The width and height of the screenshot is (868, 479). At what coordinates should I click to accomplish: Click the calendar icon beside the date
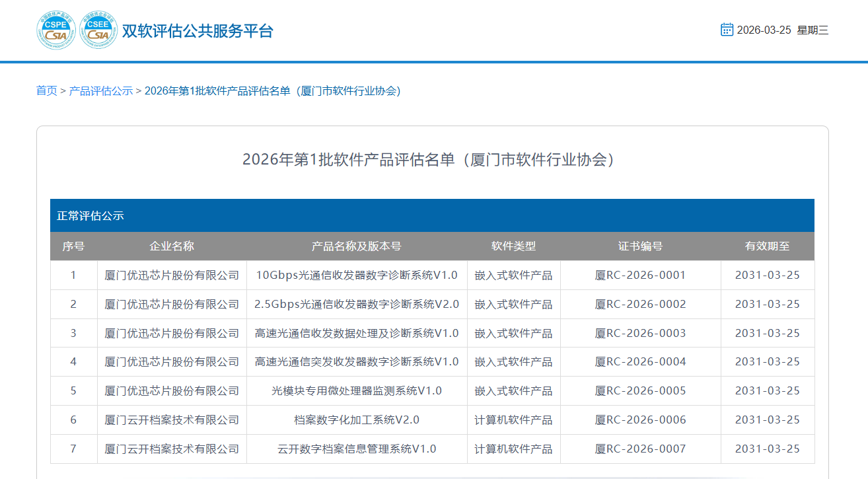(x=727, y=30)
